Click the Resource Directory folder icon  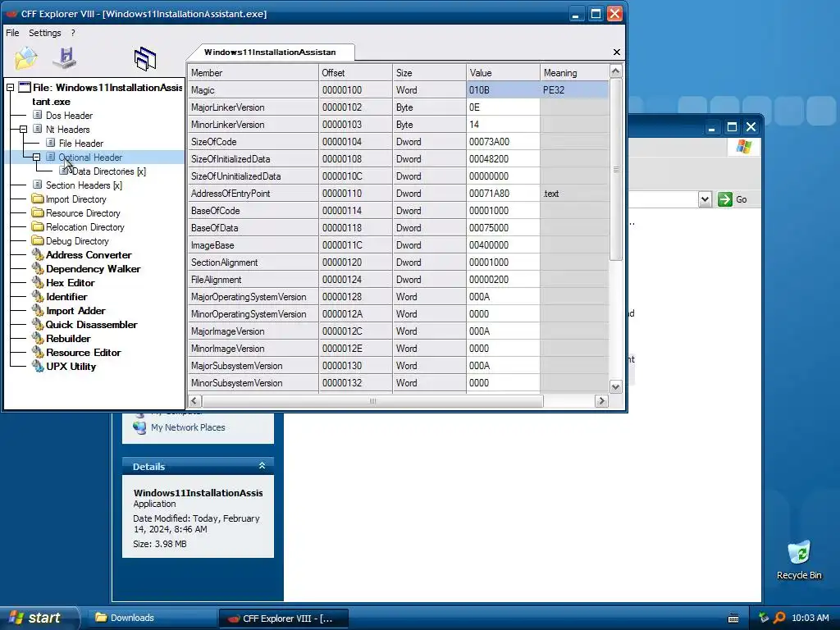38,212
